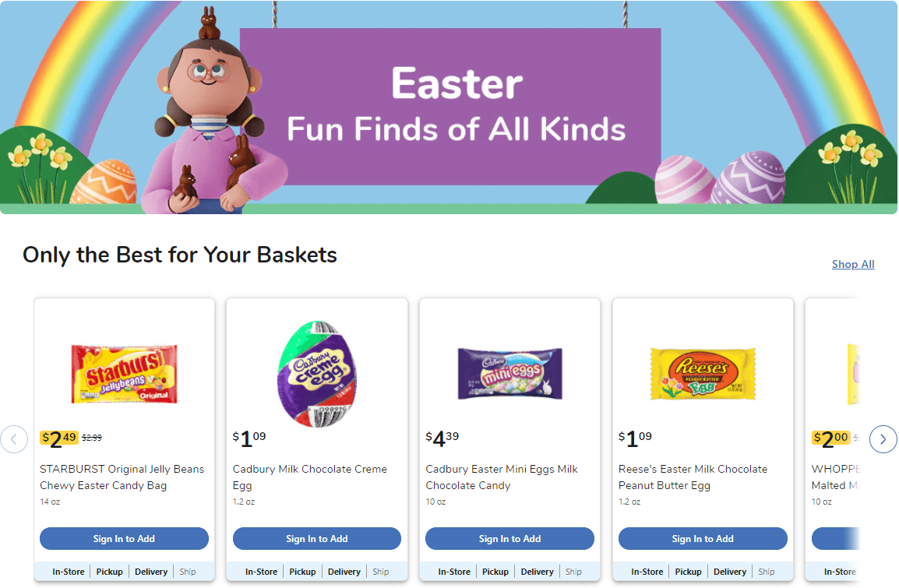The height and width of the screenshot is (588, 899).
Task: Click the Reese's Egg product image
Action: point(702,374)
